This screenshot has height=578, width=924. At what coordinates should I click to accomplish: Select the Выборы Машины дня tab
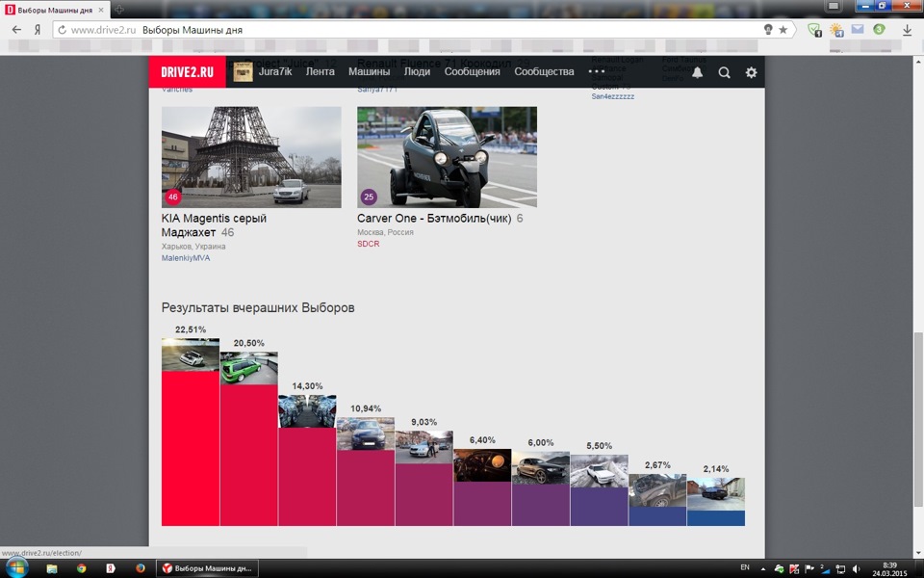click(55, 10)
